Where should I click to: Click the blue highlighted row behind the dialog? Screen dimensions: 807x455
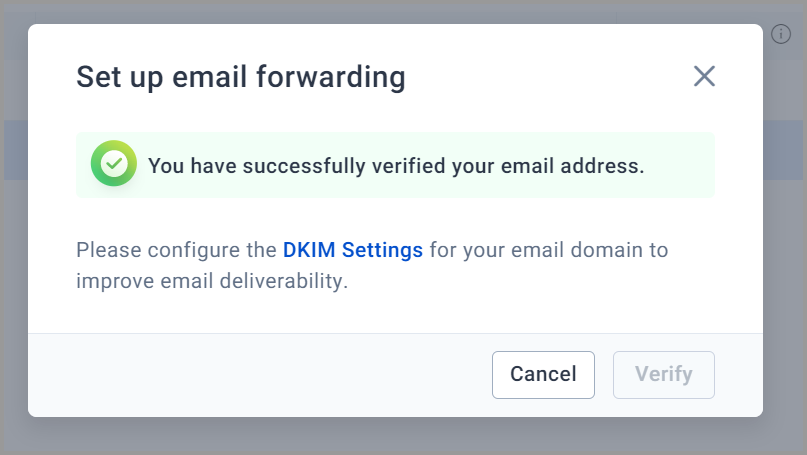782,150
